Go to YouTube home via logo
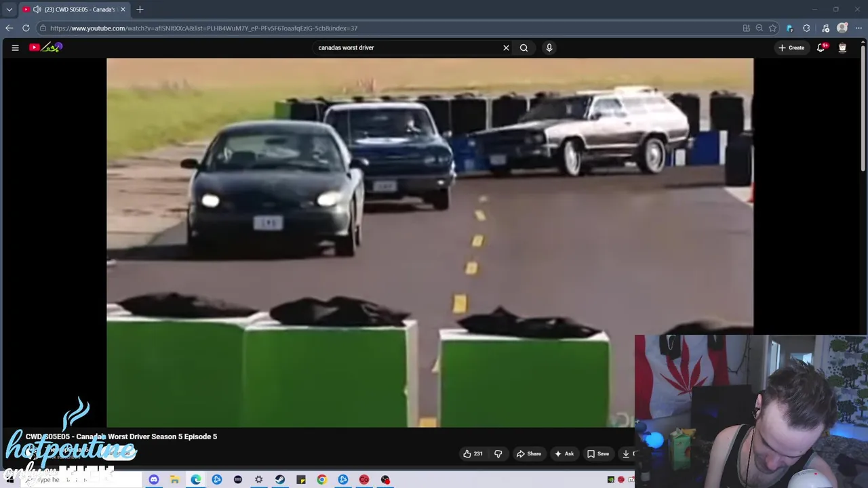The width and height of the screenshot is (868, 488). tap(45, 47)
